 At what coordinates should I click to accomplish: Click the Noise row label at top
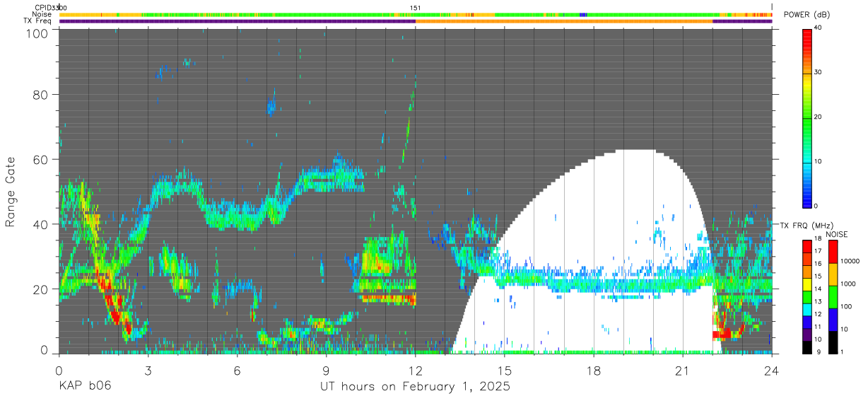pyautogui.click(x=43, y=14)
